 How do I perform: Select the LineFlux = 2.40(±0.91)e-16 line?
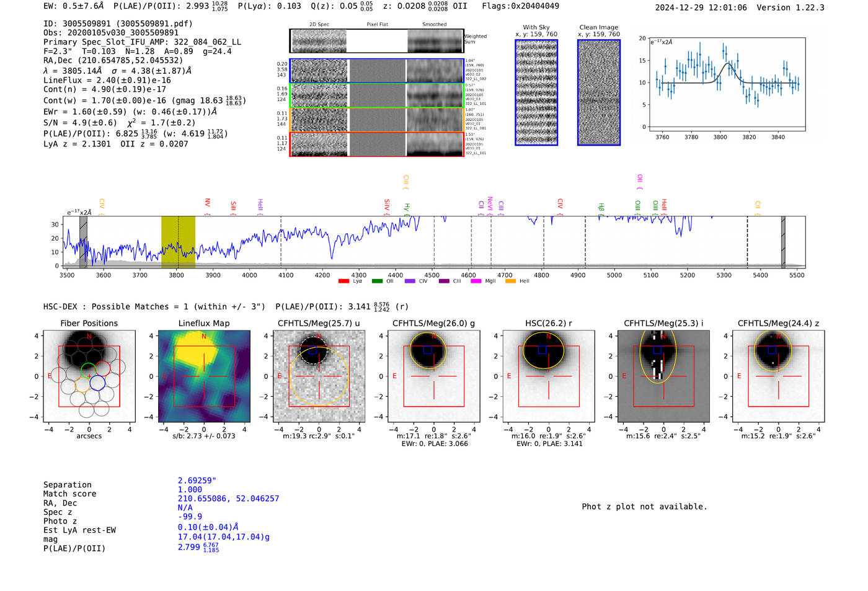[x=107, y=80]
